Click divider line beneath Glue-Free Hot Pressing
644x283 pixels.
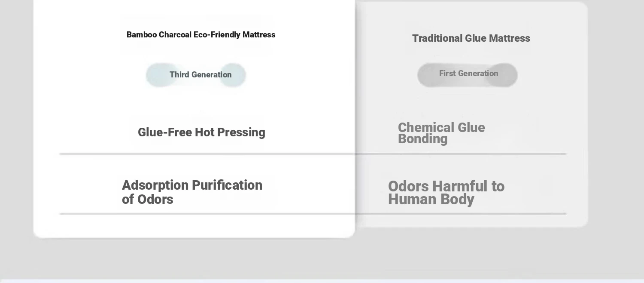tap(207, 154)
